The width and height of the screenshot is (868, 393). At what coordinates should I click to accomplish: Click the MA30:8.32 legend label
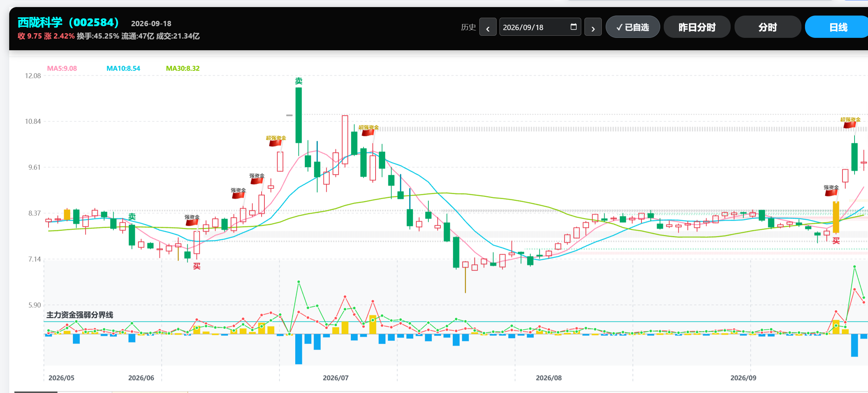[183, 68]
